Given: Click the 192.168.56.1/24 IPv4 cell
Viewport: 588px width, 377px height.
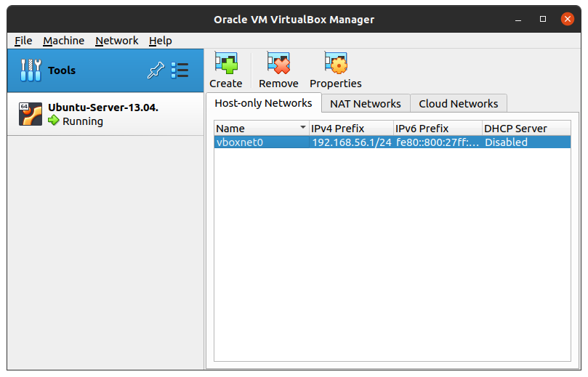Looking at the screenshot, I should [x=351, y=142].
